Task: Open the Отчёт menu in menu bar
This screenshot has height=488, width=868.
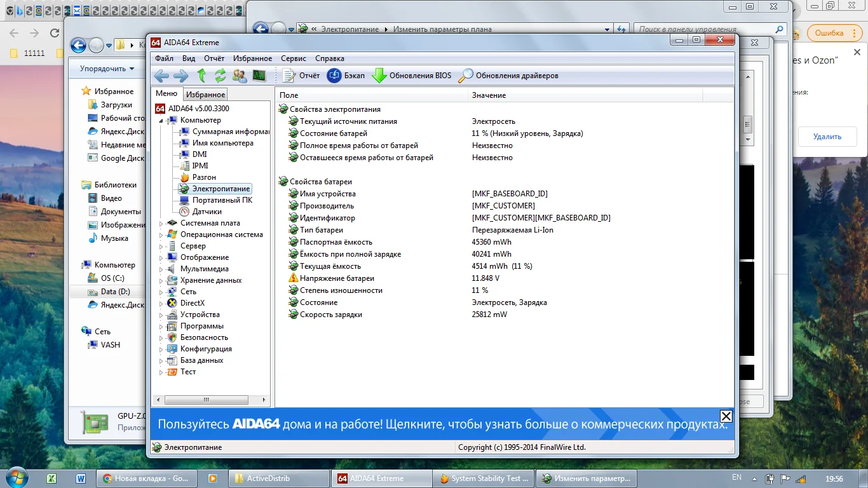Action: coord(214,58)
